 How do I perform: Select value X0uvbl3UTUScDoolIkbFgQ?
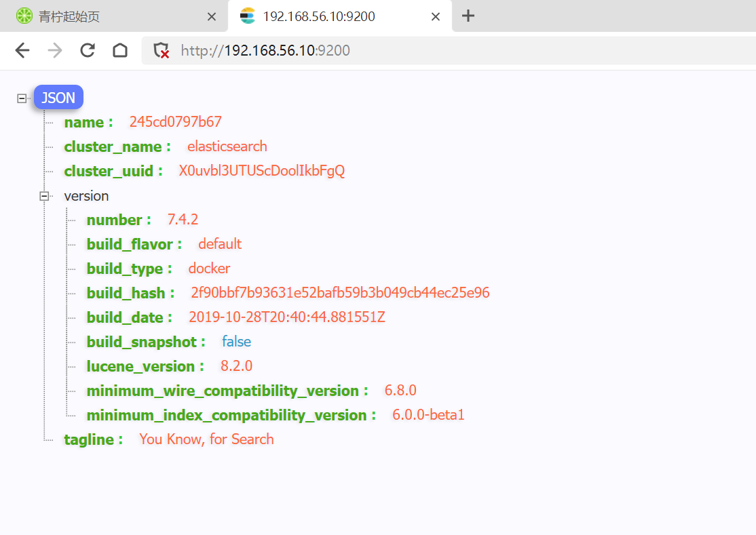[x=262, y=171]
